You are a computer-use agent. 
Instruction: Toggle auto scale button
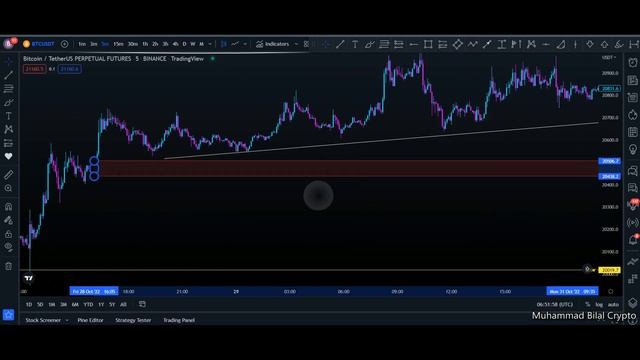[x=613, y=304]
